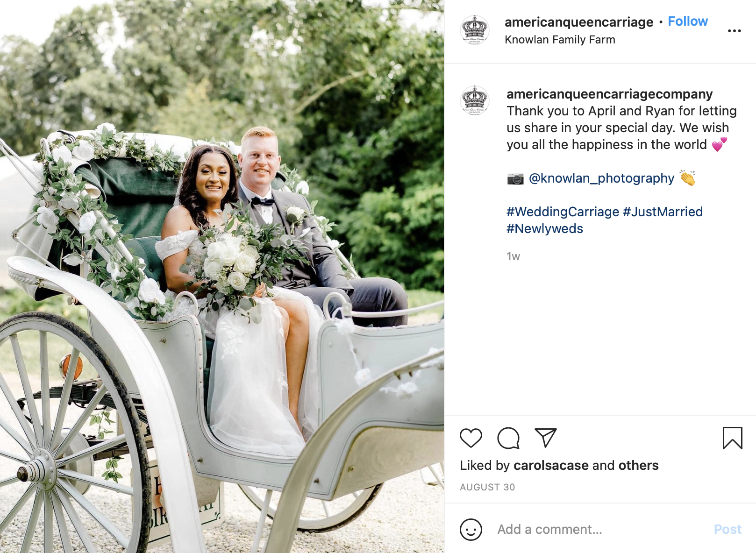The width and height of the screenshot is (756, 553).
Task: Open the wedding carriage photo
Action: 222,276
